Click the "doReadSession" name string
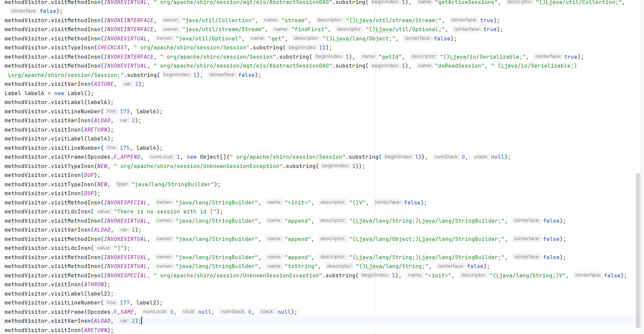The height and width of the screenshot is (334, 644). click(x=461, y=66)
